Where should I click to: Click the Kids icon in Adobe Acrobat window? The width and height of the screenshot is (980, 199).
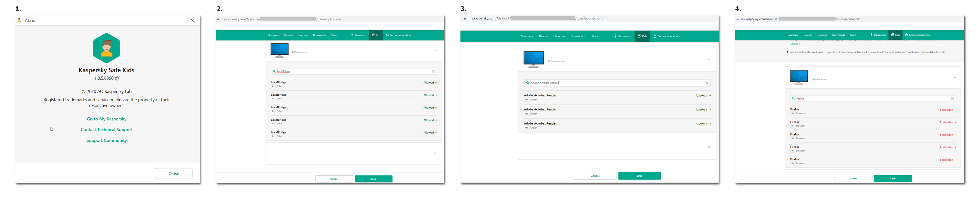pyautogui.click(x=639, y=36)
